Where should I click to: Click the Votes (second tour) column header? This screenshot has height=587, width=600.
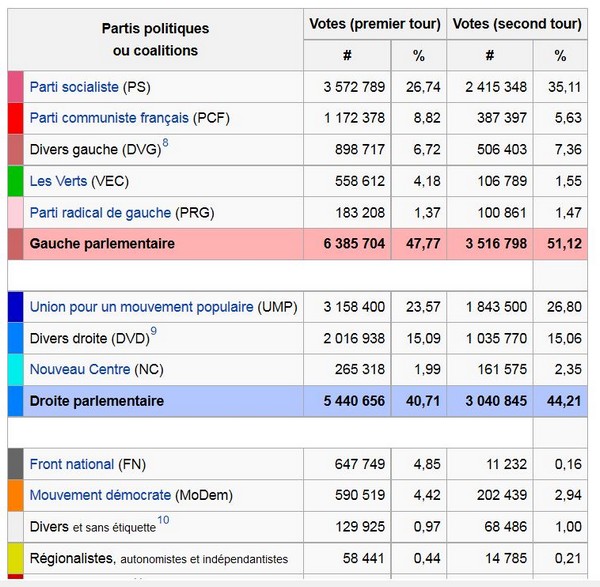[516, 24]
